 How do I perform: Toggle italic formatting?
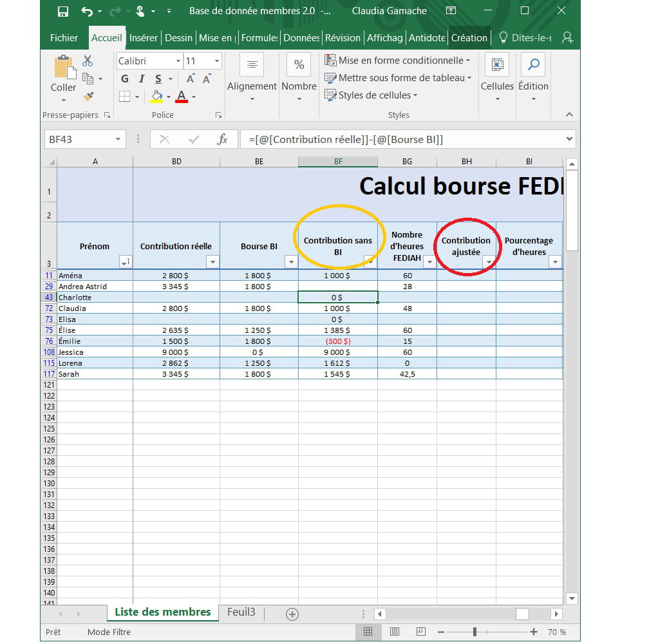(142, 79)
